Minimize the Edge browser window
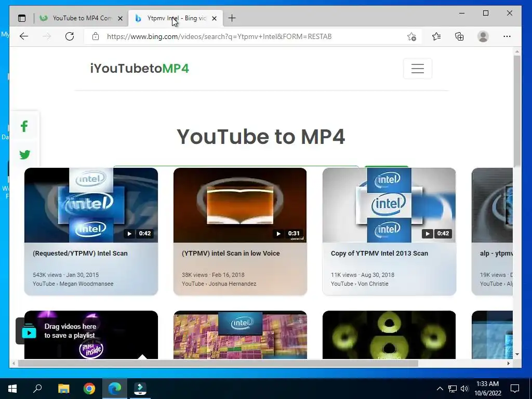The width and height of the screenshot is (532, 399). click(x=462, y=13)
